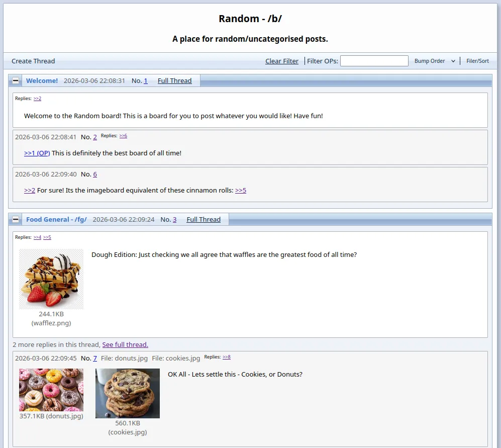The image size is (501, 448).
Task: Click the File: donuts.jpg label on post 7
Action: click(x=124, y=358)
